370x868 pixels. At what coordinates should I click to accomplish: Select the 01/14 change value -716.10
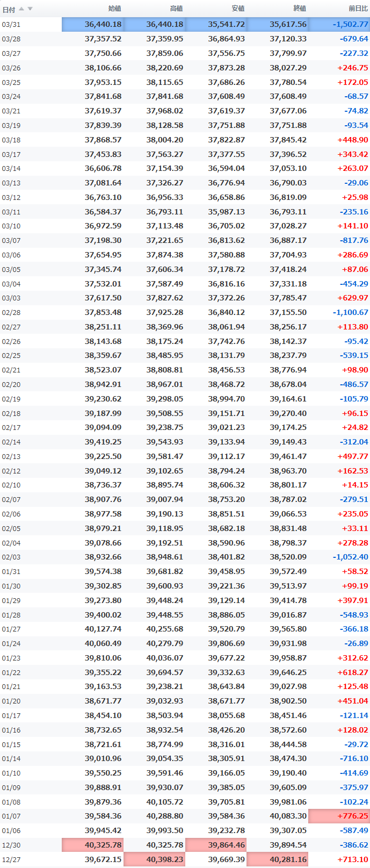(354, 758)
